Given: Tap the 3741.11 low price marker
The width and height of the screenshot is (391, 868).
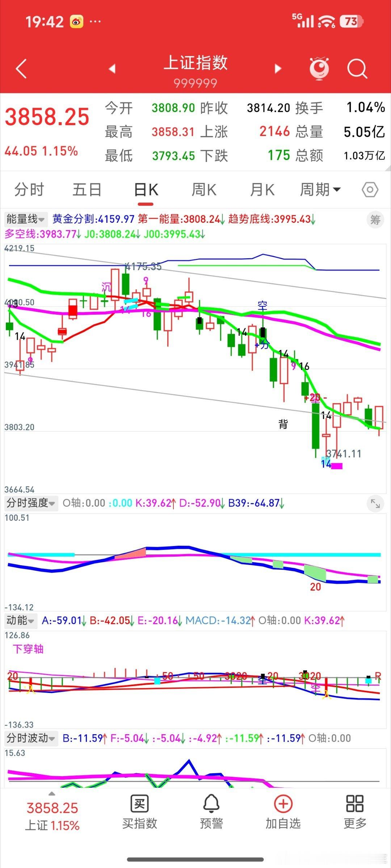Looking at the screenshot, I should (x=344, y=454).
